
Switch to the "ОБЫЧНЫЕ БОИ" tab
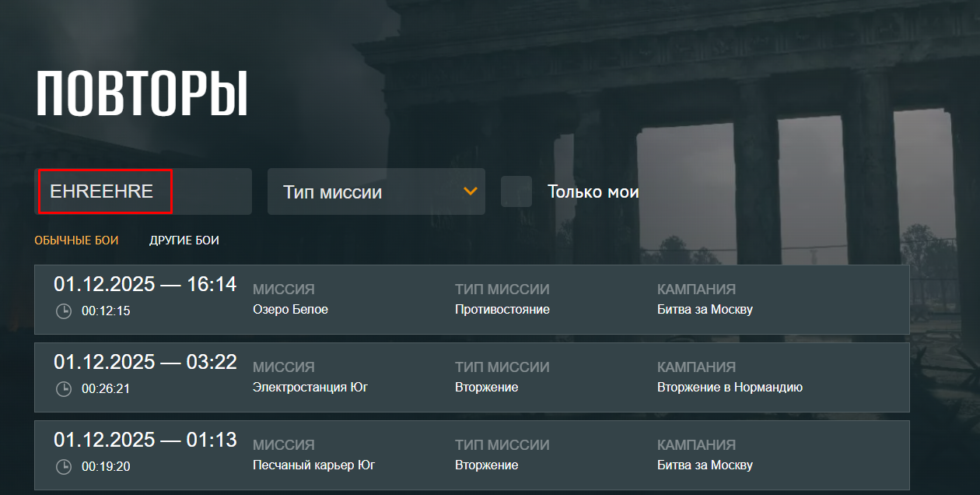pos(76,240)
